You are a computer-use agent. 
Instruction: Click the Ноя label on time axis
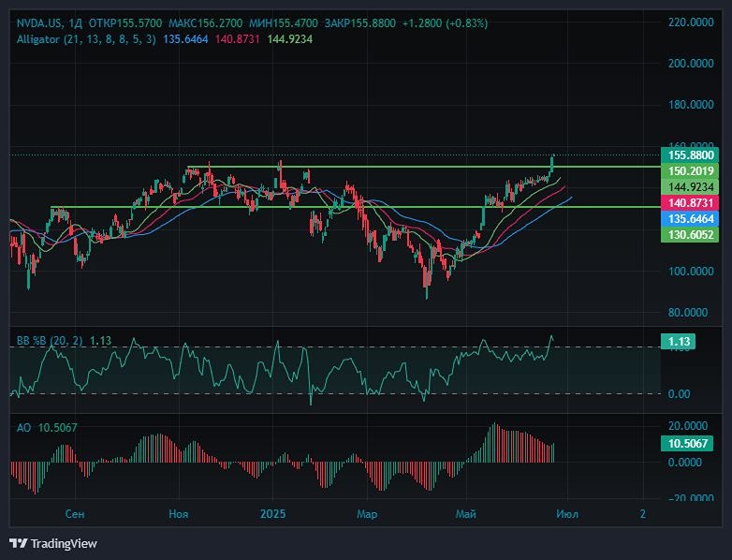179,514
